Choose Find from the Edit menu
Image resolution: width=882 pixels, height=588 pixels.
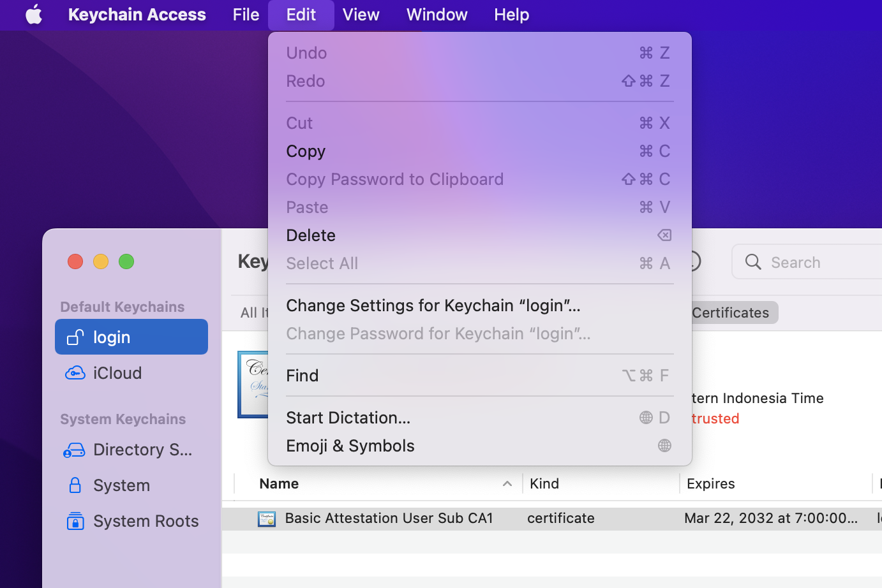(x=480, y=376)
